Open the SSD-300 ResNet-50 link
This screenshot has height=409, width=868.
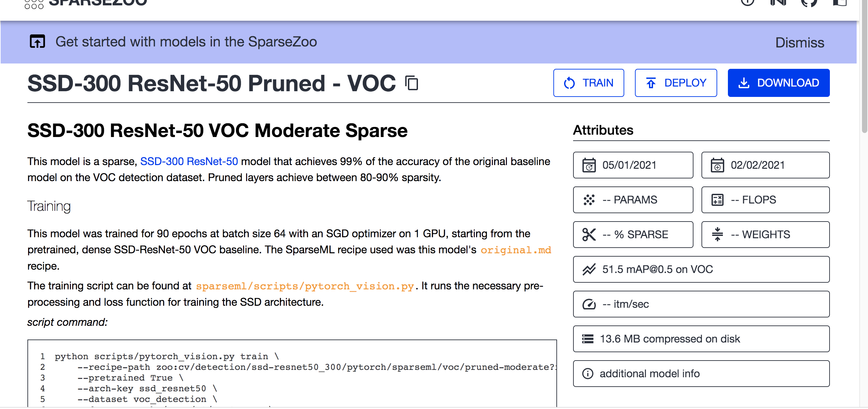tap(189, 161)
